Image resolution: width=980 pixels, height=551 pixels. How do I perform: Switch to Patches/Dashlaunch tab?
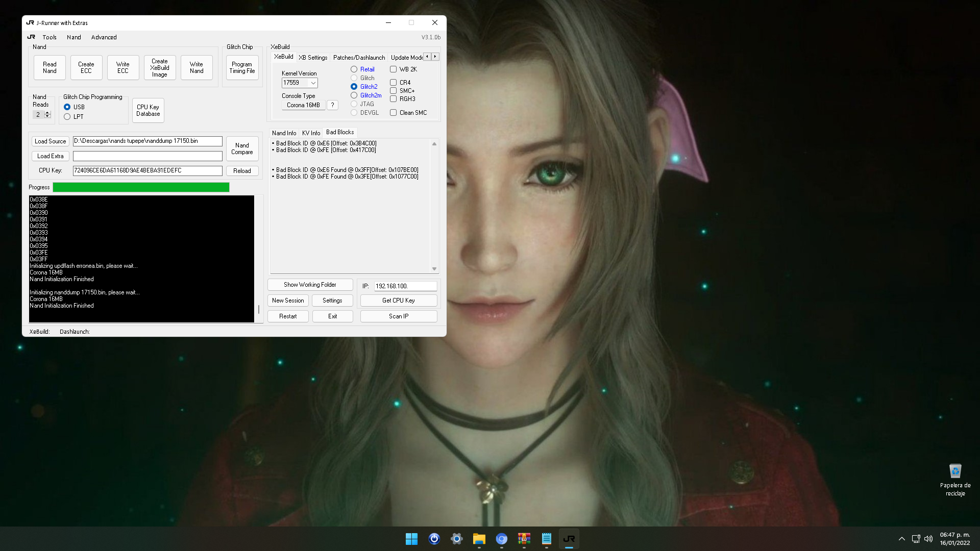(x=359, y=58)
